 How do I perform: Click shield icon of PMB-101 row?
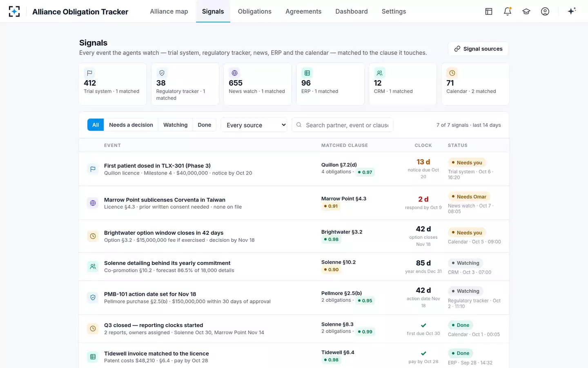(x=93, y=297)
